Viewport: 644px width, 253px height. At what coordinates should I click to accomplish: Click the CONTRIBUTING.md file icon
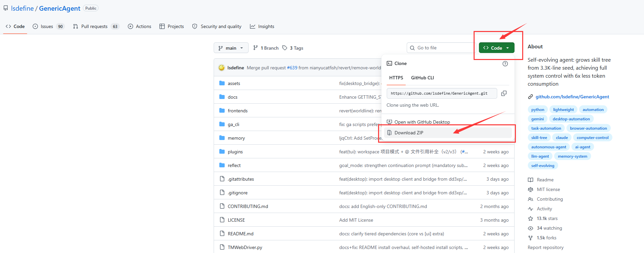click(222, 206)
